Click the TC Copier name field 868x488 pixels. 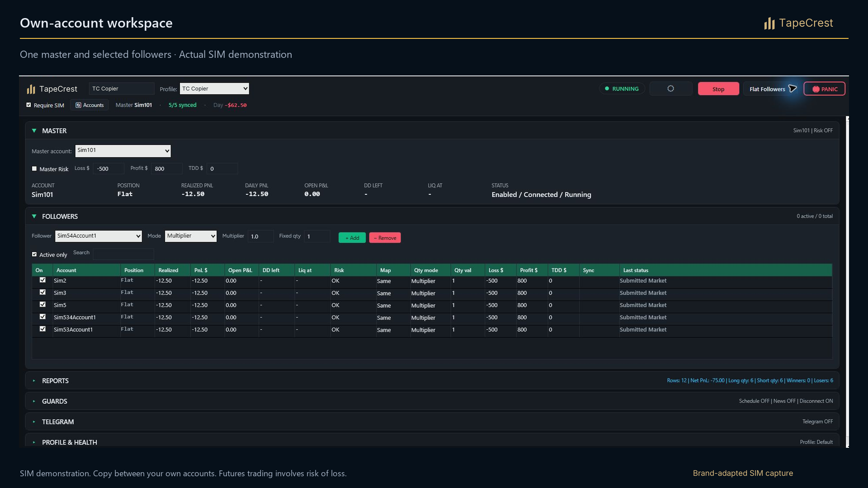122,89
